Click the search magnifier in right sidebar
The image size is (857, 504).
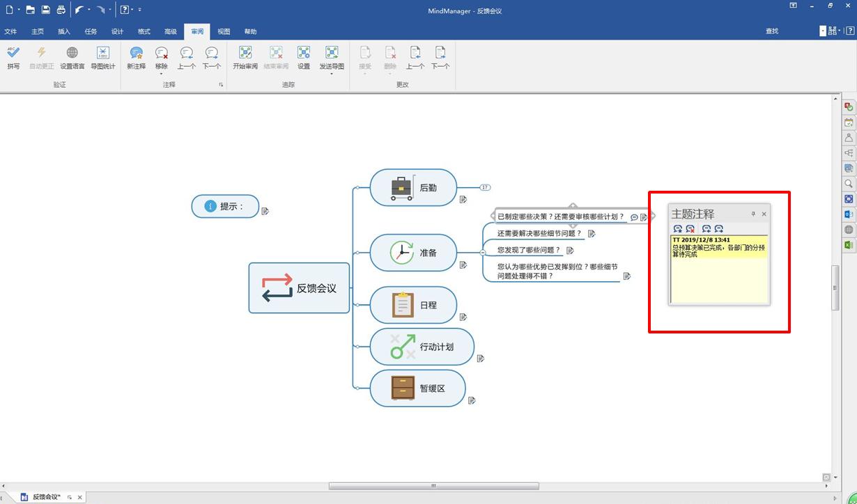[849, 184]
